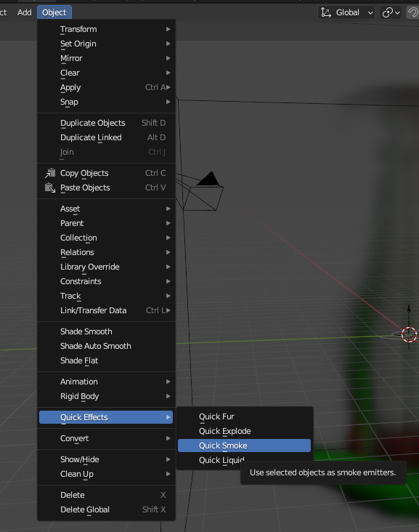Open the Transform submenu

[x=106, y=29]
